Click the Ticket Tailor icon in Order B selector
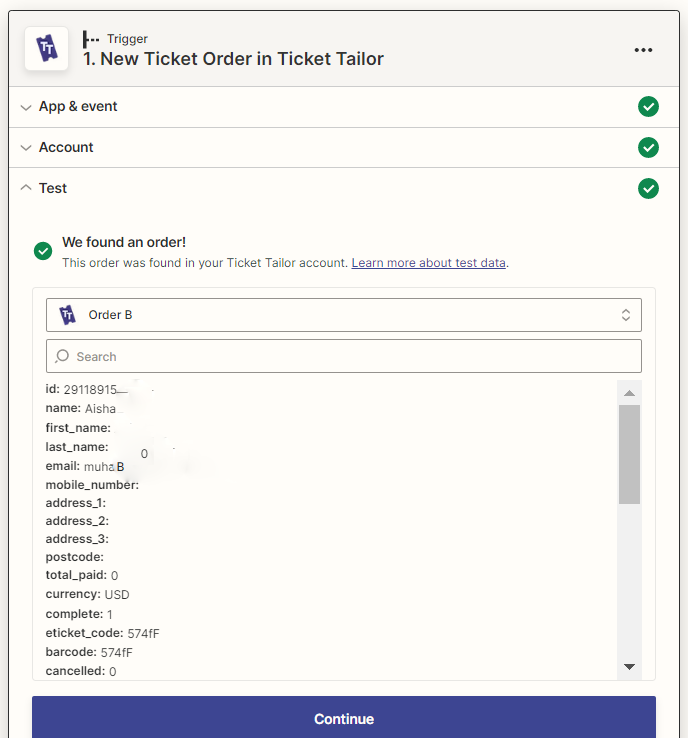Viewport: 688px width, 738px height. (67, 315)
